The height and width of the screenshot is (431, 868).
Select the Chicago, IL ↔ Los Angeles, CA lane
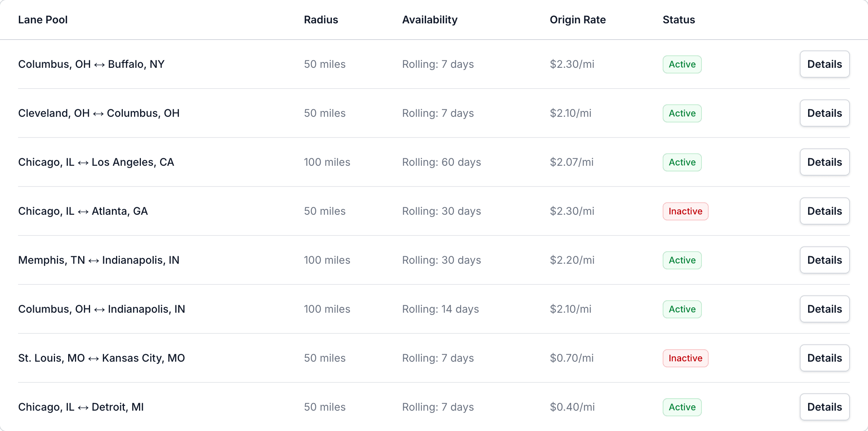[96, 162]
